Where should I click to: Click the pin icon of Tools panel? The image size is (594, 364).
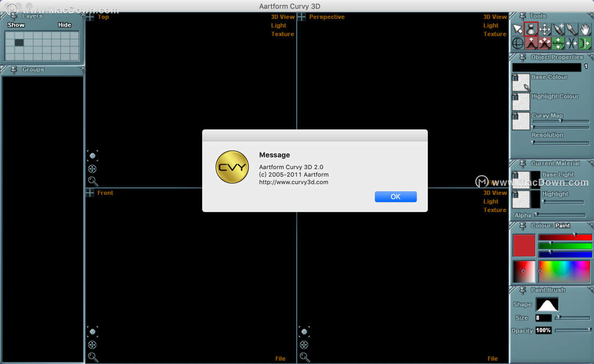click(x=523, y=16)
